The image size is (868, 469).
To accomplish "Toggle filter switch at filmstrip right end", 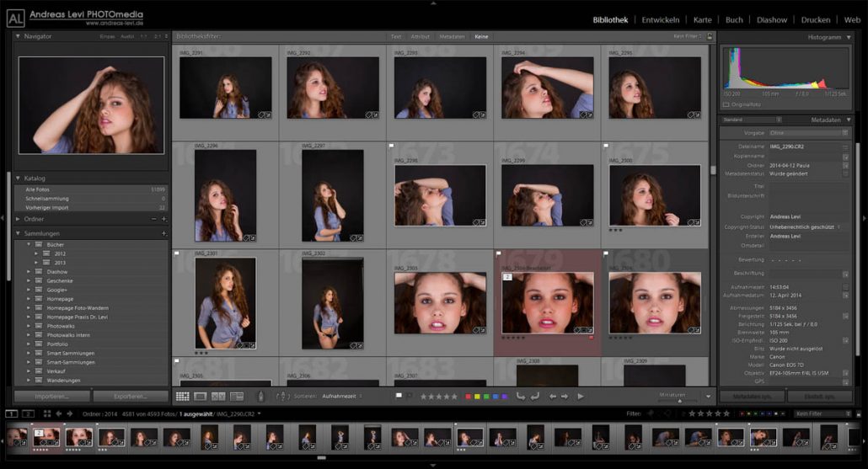I will pos(859,413).
